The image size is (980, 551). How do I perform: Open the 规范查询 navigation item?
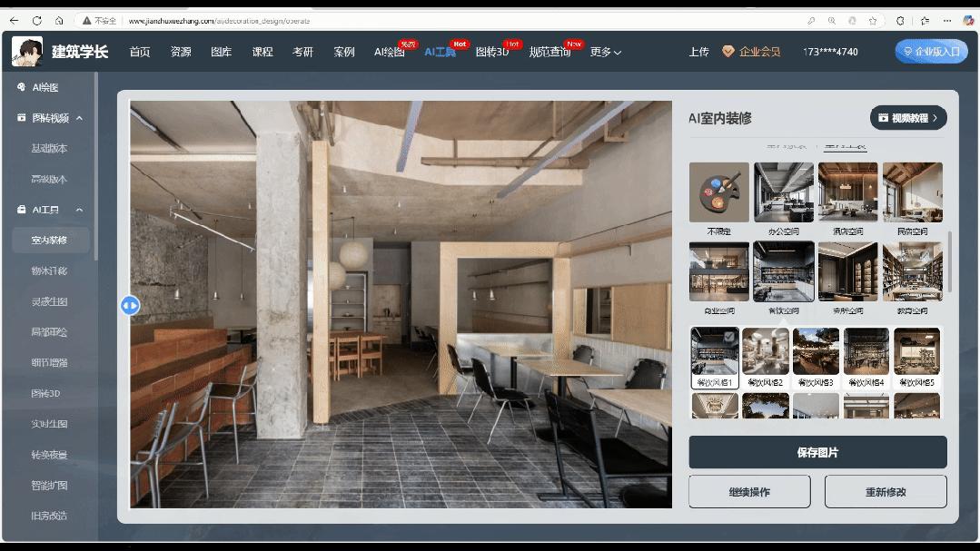(x=549, y=52)
